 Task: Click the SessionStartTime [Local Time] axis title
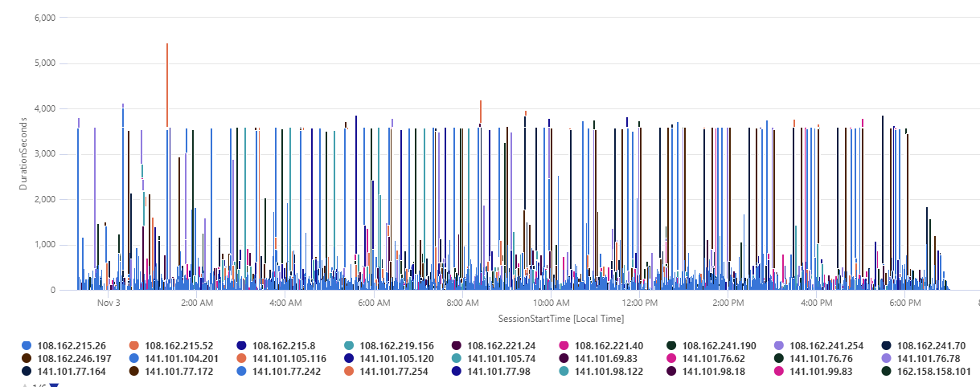click(x=560, y=319)
